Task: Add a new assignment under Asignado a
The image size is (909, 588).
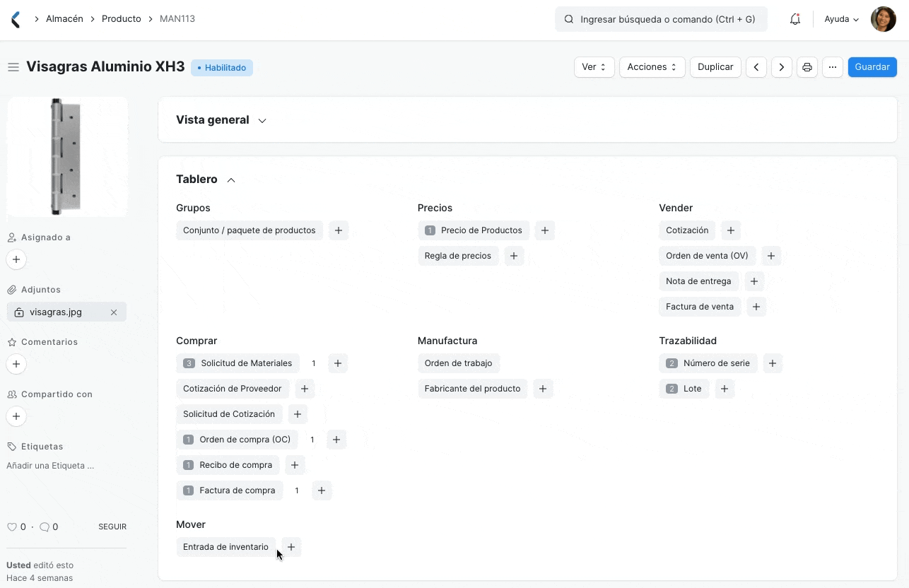Action: click(16, 259)
